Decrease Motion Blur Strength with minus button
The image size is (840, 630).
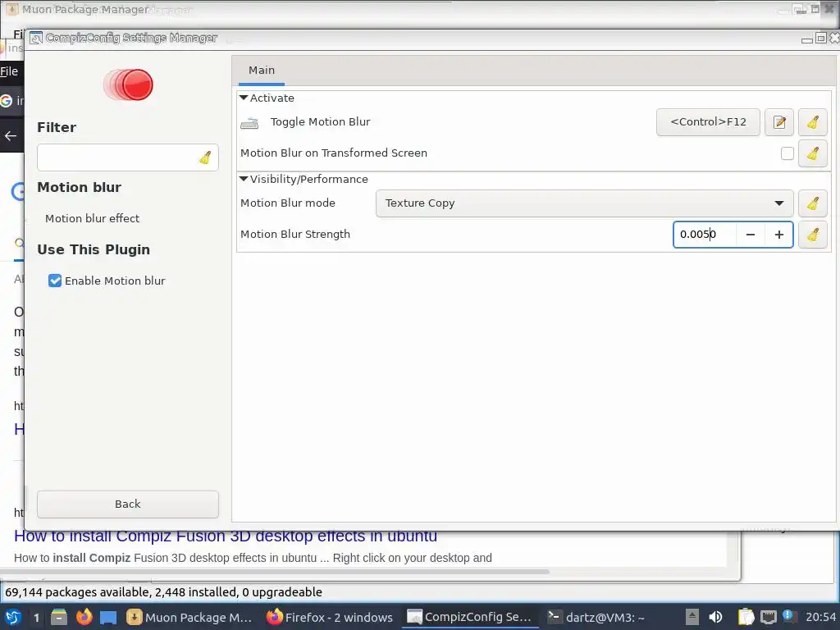(751, 235)
